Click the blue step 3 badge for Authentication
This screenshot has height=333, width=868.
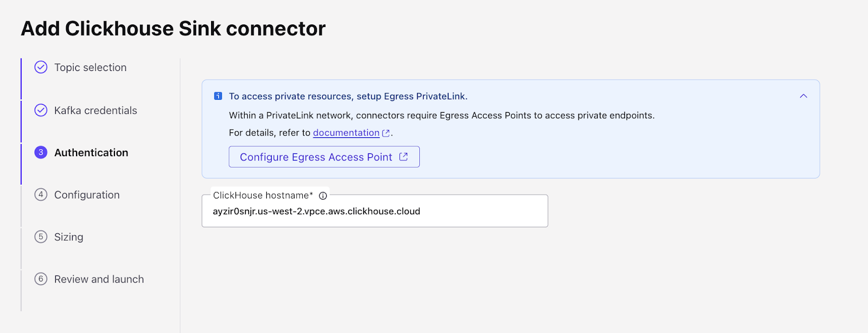[41, 152]
